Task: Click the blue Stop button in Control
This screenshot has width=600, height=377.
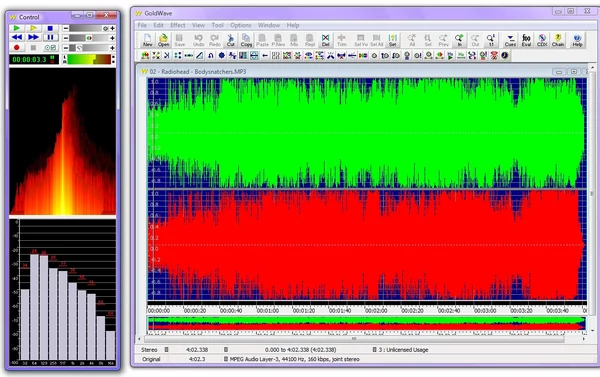Action: coord(50,28)
